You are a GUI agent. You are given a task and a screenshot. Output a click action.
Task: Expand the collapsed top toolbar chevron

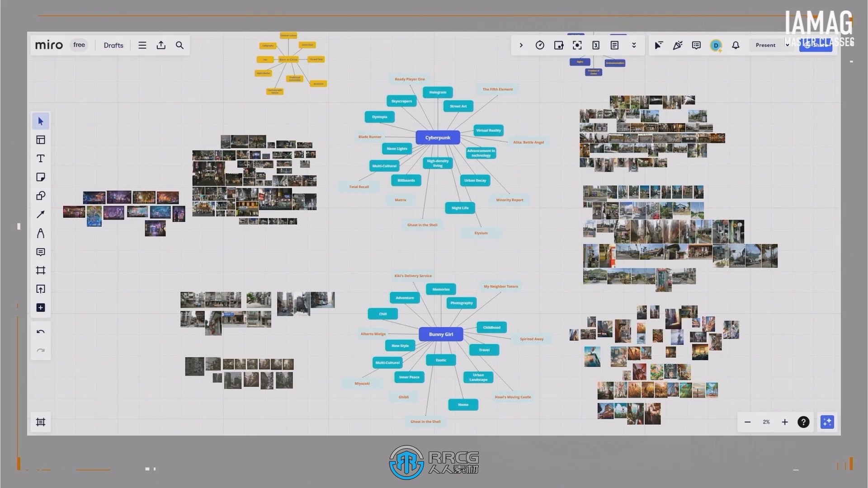[521, 45]
